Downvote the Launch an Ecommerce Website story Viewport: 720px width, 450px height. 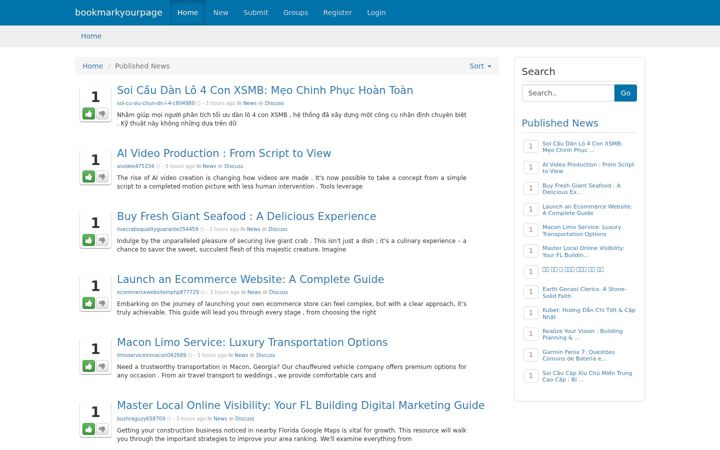(102, 303)
